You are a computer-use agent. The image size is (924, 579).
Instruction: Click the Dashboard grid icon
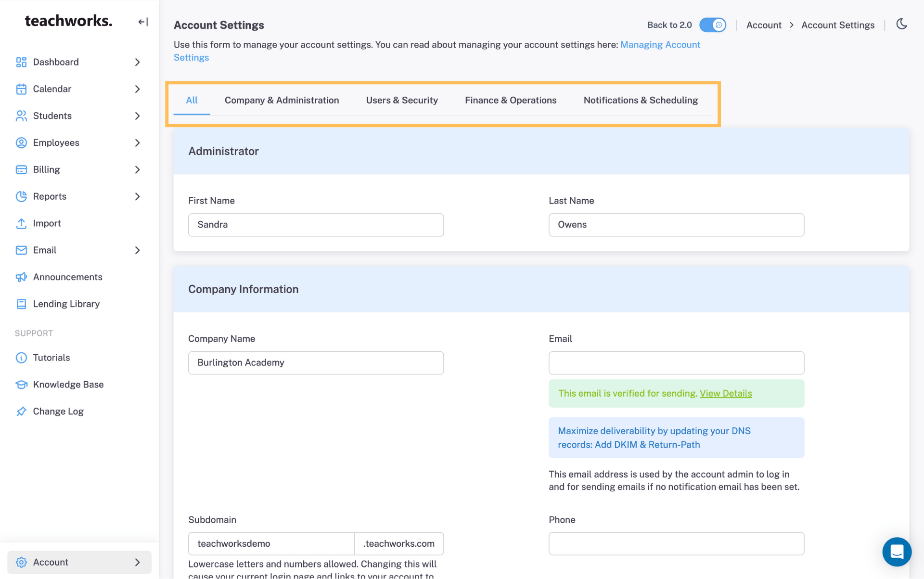tap(21, 62)
